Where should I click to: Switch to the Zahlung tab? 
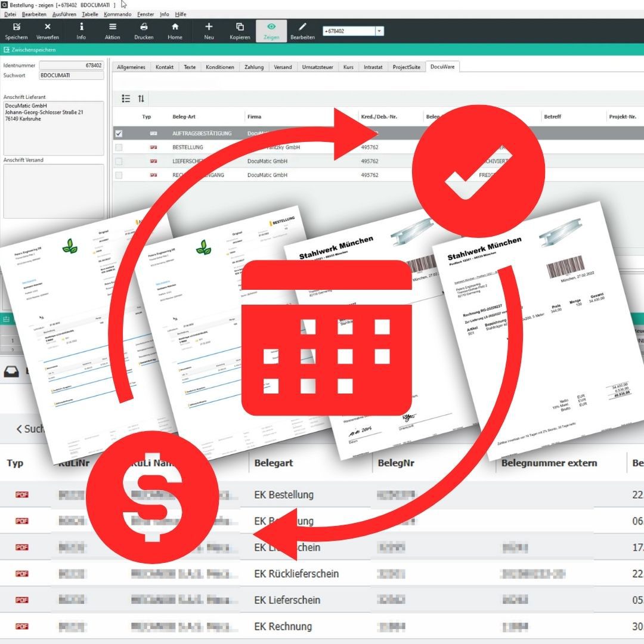(x=254, y=67)
